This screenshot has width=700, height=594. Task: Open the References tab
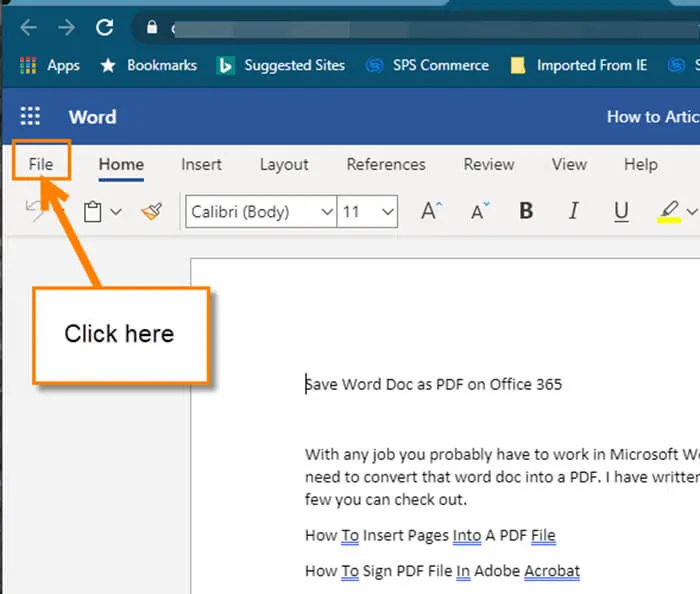coord(386,164)
